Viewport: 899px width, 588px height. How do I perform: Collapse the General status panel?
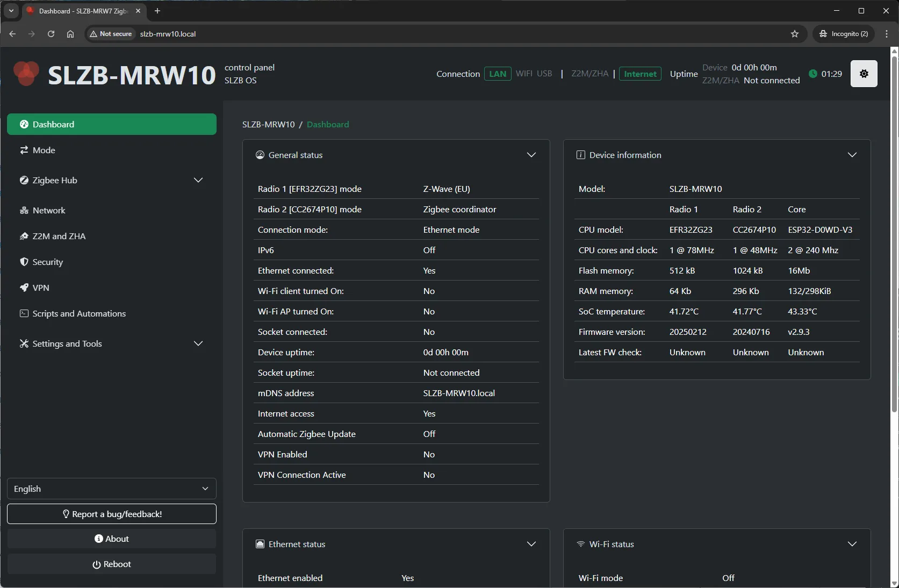(x=531, y=155)
